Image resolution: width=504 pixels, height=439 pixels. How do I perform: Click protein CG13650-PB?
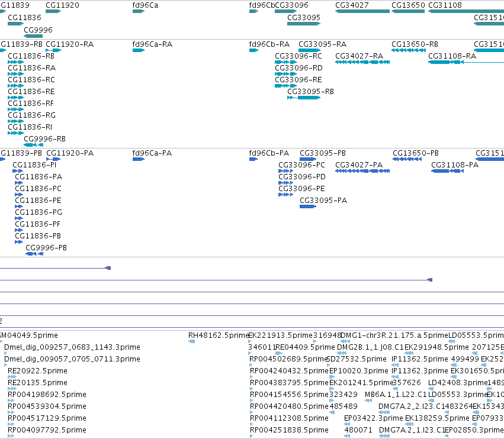tap(407, 159)
